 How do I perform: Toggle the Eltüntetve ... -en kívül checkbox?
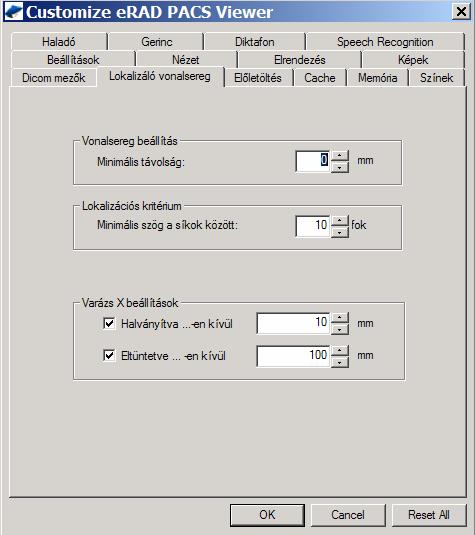[109, 356]
